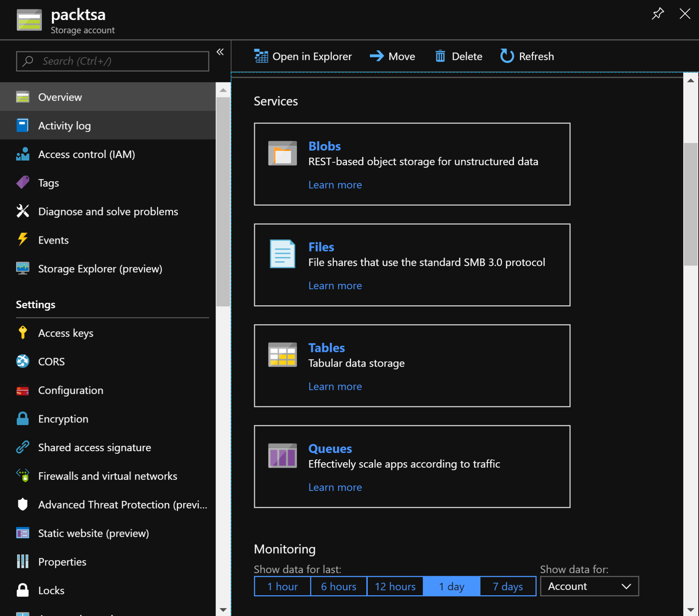
Task: Click the Delete trash icon
Action: (x=440, y=56)
